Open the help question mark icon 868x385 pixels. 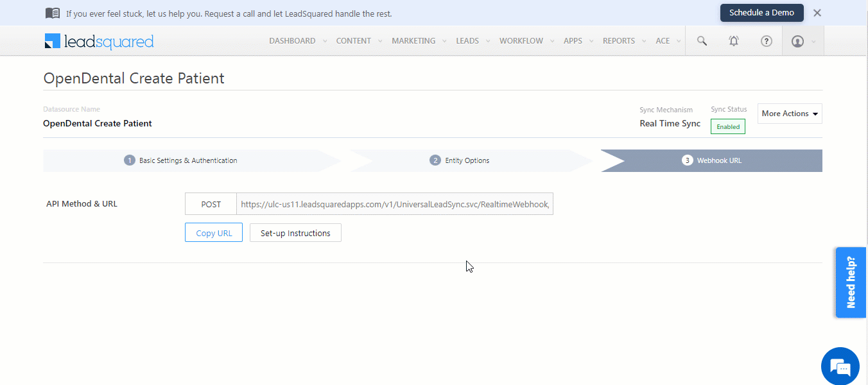pos(766,40)
